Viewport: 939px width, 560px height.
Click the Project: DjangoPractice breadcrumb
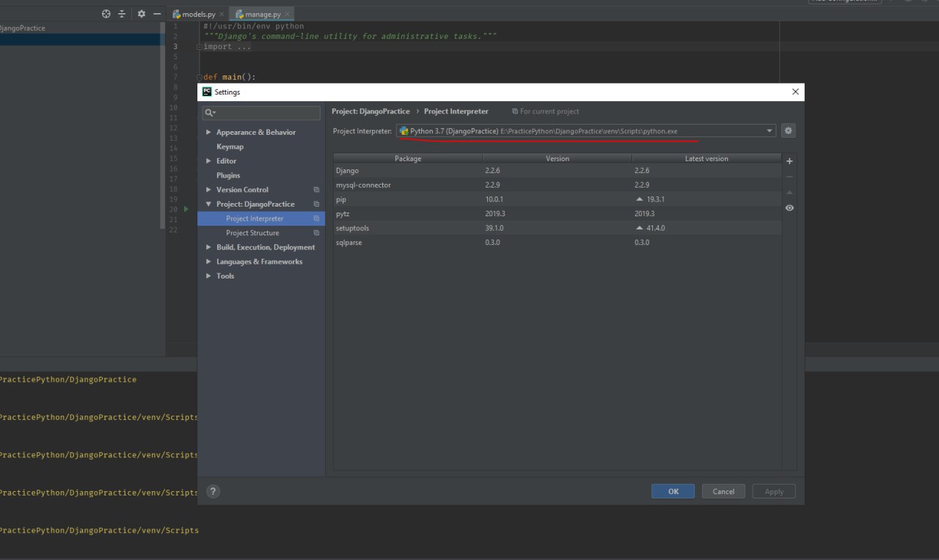(370, 111)
